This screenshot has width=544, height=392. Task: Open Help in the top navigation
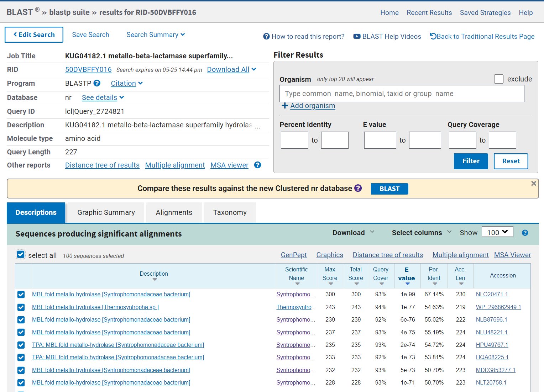coord(526,12)
